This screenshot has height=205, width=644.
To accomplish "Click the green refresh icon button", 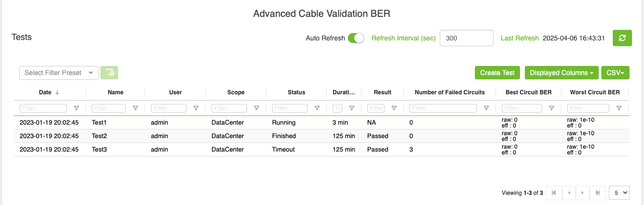I will point(622,38).
